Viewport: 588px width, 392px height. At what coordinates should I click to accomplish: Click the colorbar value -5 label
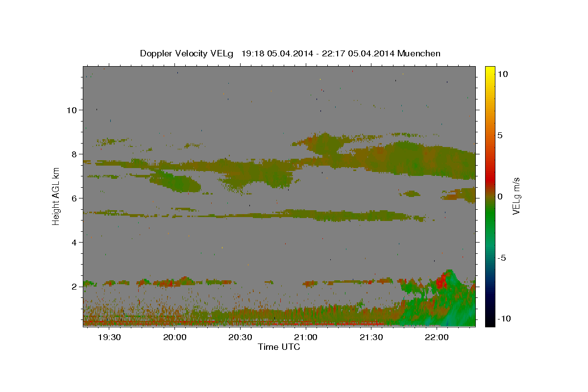point(502,258)
